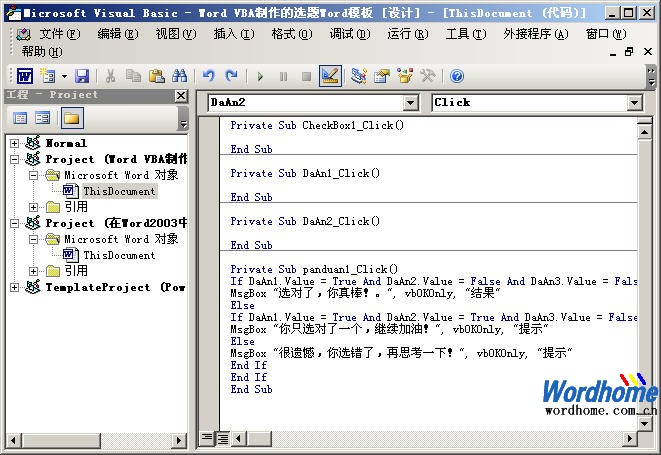Open the Toolbox hammer-wrench icon
661x455 pixels.
428,76
